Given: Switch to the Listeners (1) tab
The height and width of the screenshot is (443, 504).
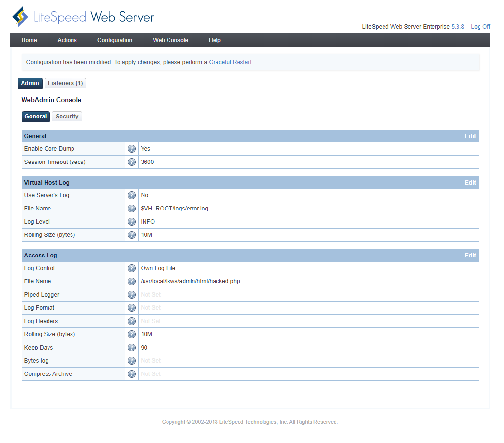Looking at the screenshot, I should 66,83.
